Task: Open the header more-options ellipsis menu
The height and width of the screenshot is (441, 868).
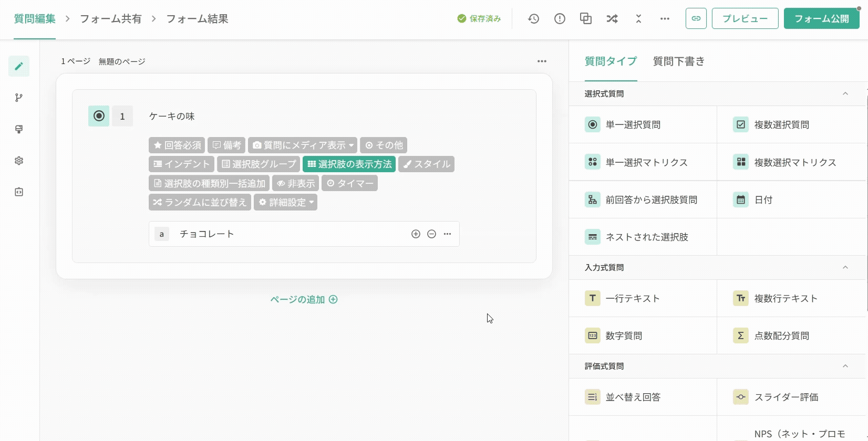Action: (x=665, y=19)
